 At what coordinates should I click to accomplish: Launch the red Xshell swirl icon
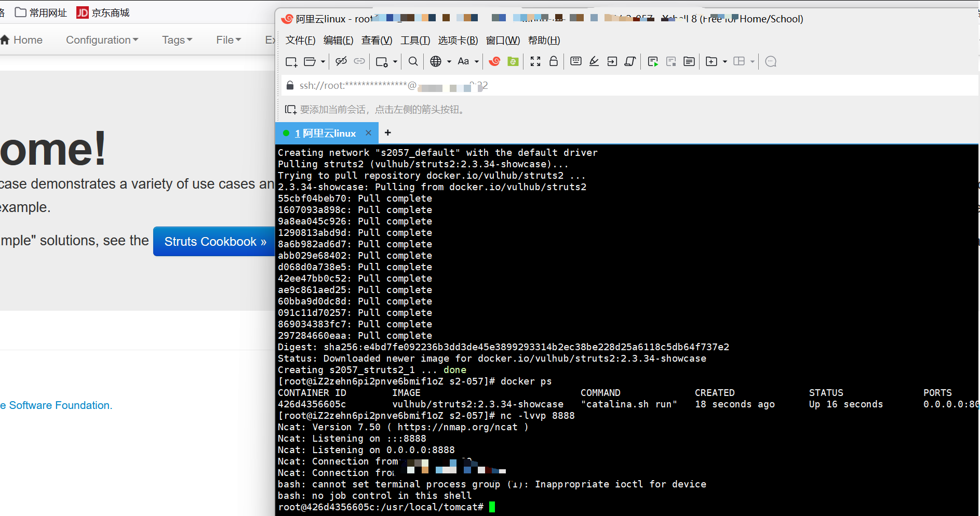pyautogui.click(x=494, y=61)
